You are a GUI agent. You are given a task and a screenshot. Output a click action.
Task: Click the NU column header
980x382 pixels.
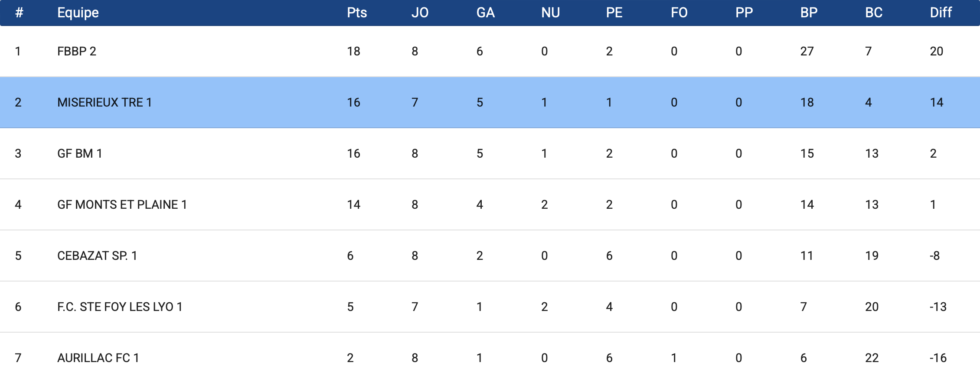tap(550, 13)
